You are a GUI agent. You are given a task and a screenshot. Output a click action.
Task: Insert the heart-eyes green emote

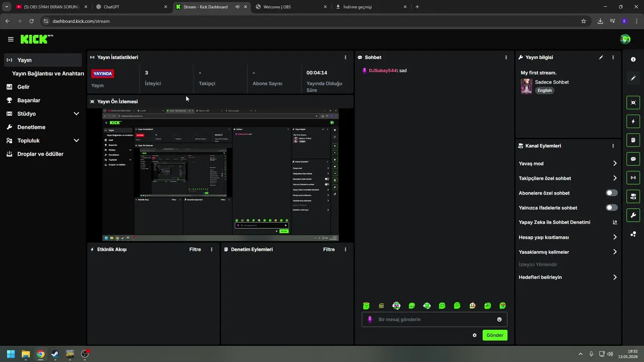503,305
